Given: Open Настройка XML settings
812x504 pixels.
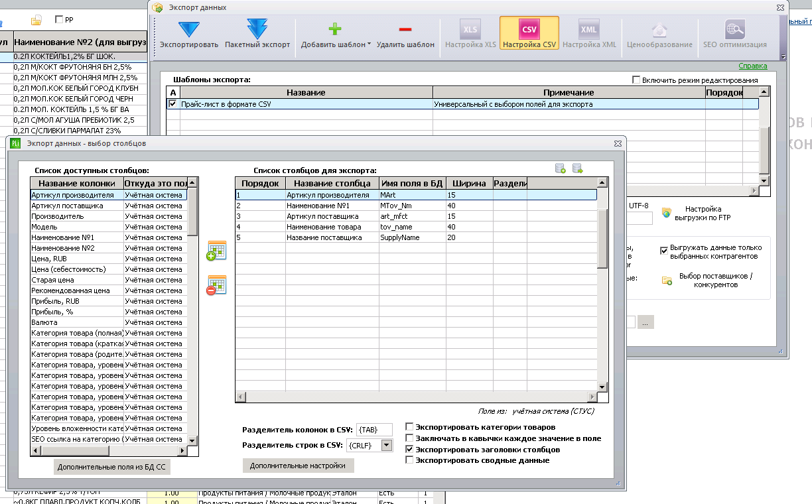Looking at the screenshot, I should pyautogui.click(x=589, y=34).
